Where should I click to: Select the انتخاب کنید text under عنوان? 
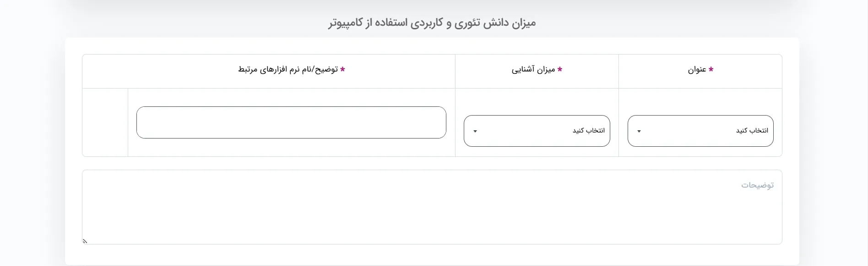tap(752, 131)
